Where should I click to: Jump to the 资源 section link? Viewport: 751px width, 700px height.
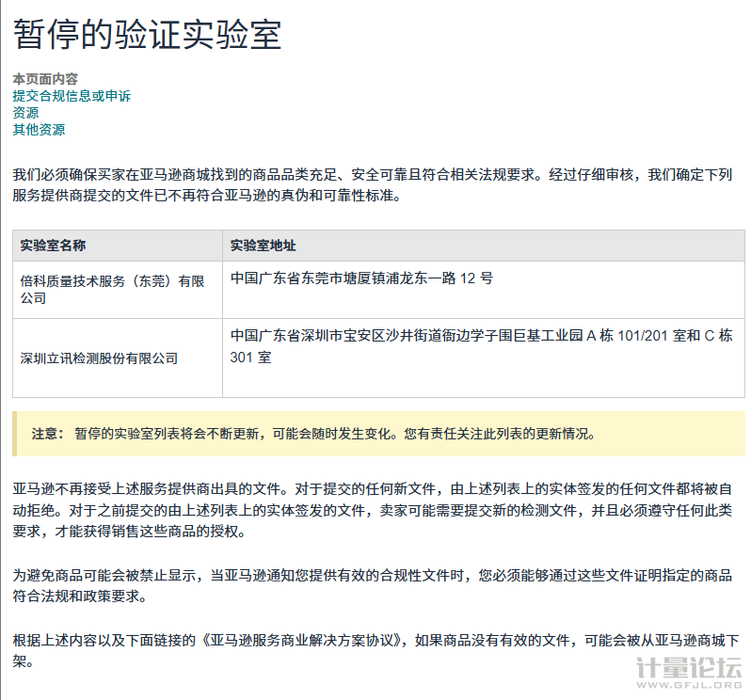pos(25,113)
